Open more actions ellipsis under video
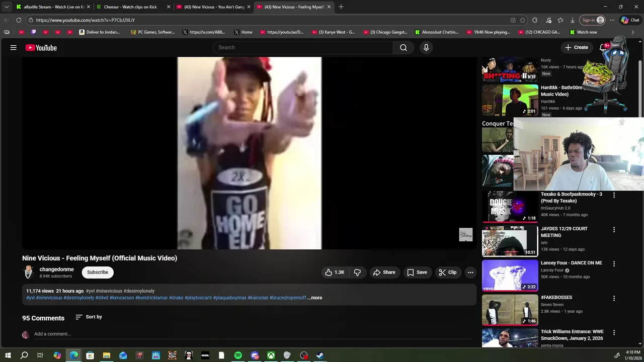 pos(470,272)
